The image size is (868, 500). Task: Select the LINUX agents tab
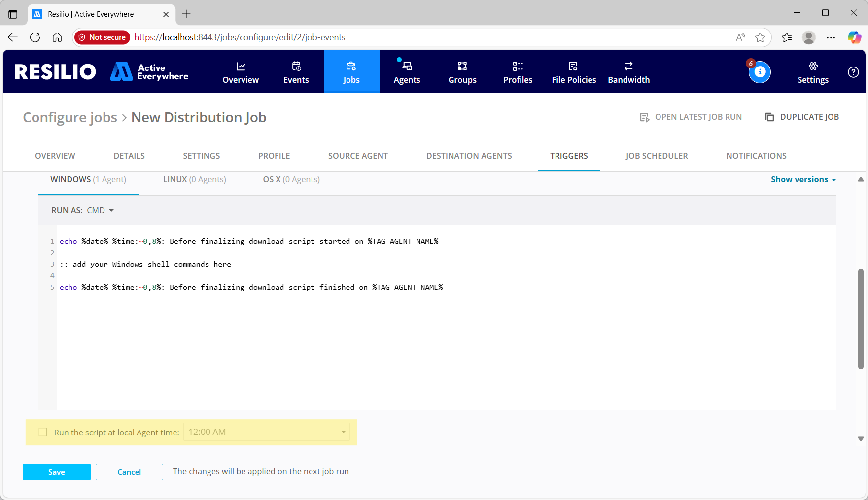pos(194,180)
